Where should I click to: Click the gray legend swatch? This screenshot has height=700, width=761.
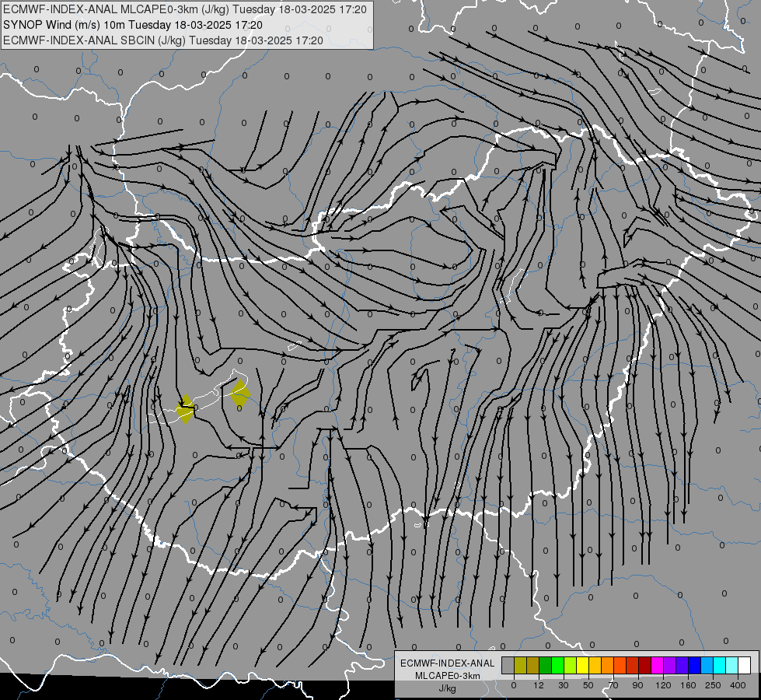[x=508, y=666]
